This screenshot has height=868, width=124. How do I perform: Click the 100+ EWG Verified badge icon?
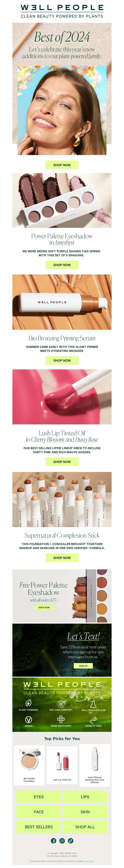(x=61, y=703)
